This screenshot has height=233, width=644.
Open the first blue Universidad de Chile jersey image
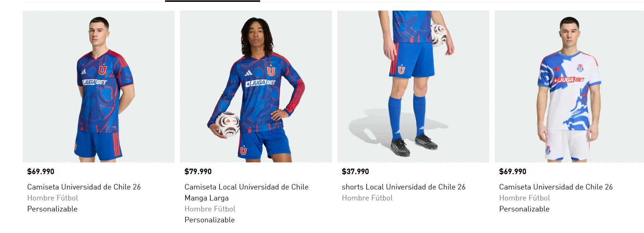(98, 86)
